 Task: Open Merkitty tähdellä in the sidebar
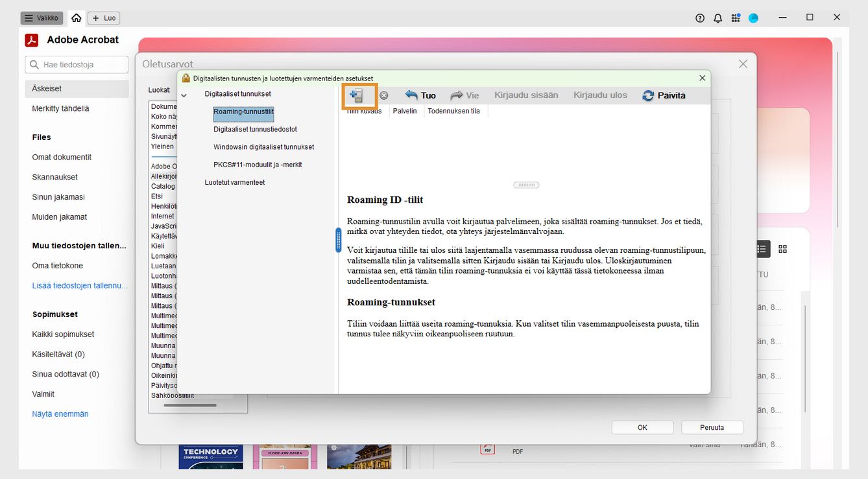coord(60,108)
